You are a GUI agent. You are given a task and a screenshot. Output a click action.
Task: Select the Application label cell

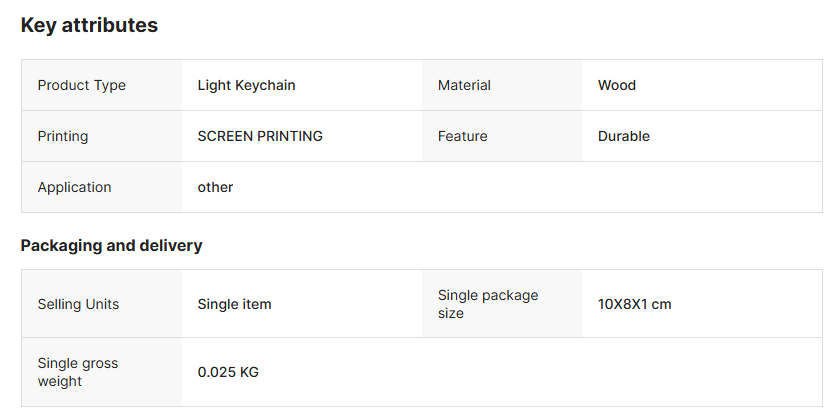pyautogui.click(x=102, y=187)
